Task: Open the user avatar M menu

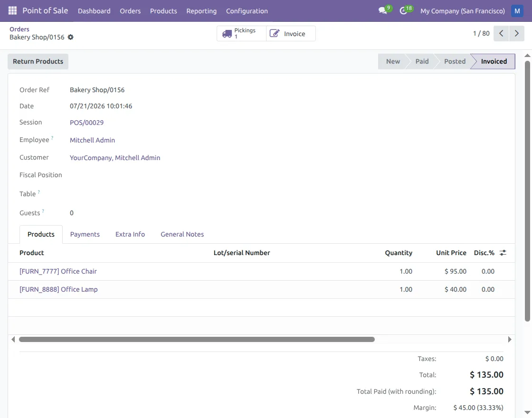Action: point(517,11)
